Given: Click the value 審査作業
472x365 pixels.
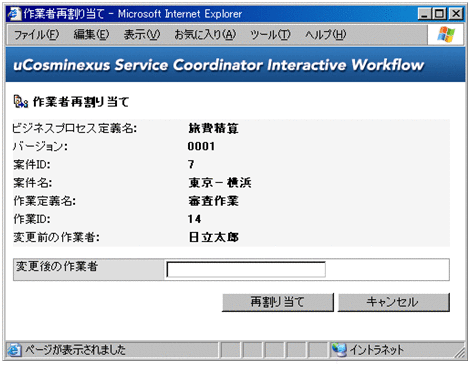Looking at the screenshot, I should (213, 201).
